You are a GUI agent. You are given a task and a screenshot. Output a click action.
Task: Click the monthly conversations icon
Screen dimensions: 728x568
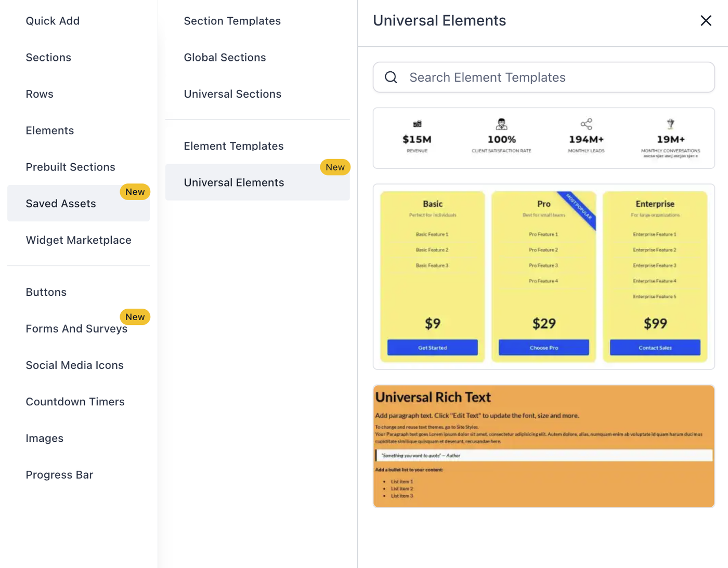tap(670, 124)
